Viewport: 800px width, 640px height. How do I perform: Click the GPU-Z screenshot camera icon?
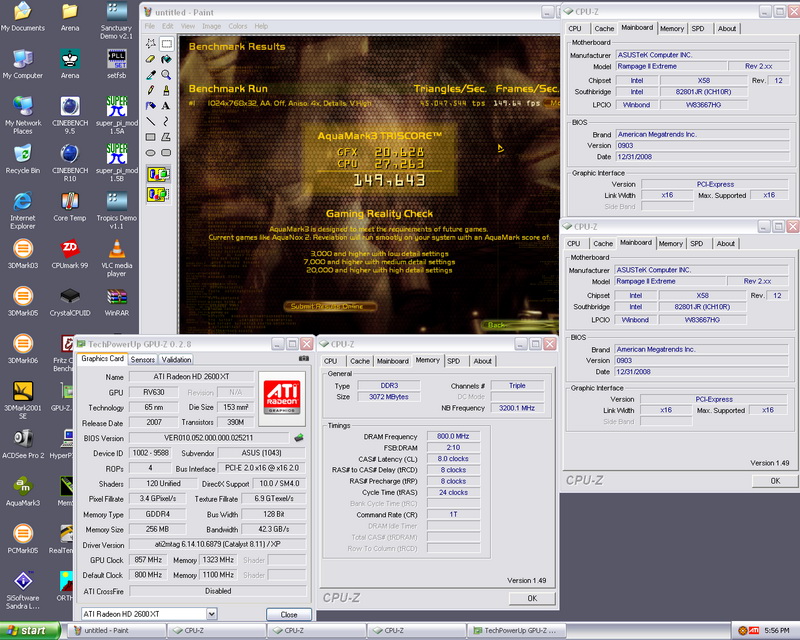click(304, 359)
